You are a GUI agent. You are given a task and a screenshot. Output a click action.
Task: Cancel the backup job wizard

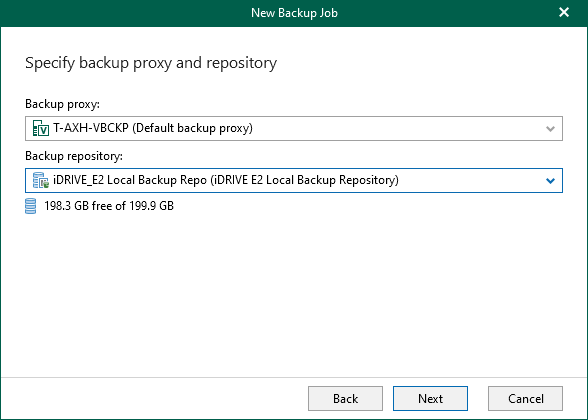click(x=525, y=399)
